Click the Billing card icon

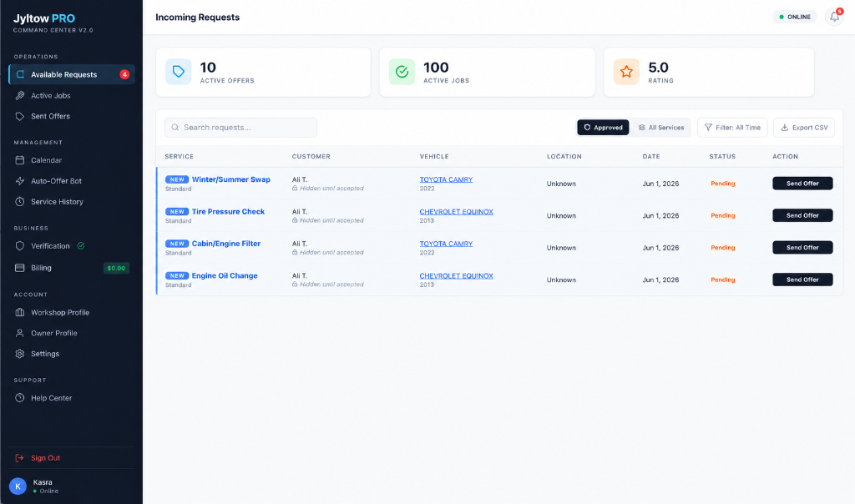tap(20, 268)
